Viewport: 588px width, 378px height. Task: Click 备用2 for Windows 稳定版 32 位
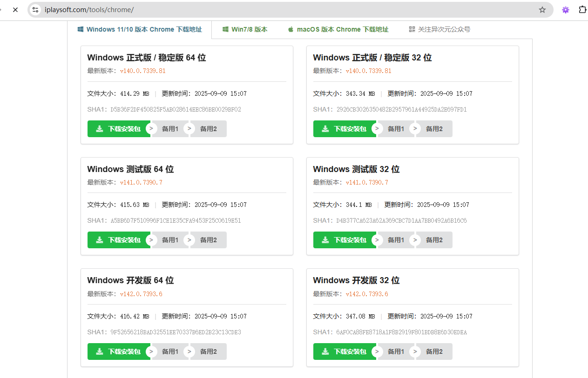pyautogui.click(x=434, y=129)
